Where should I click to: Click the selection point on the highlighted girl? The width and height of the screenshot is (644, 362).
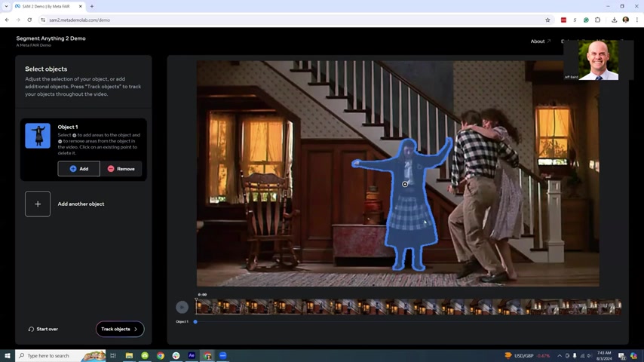tap(405, 185)
